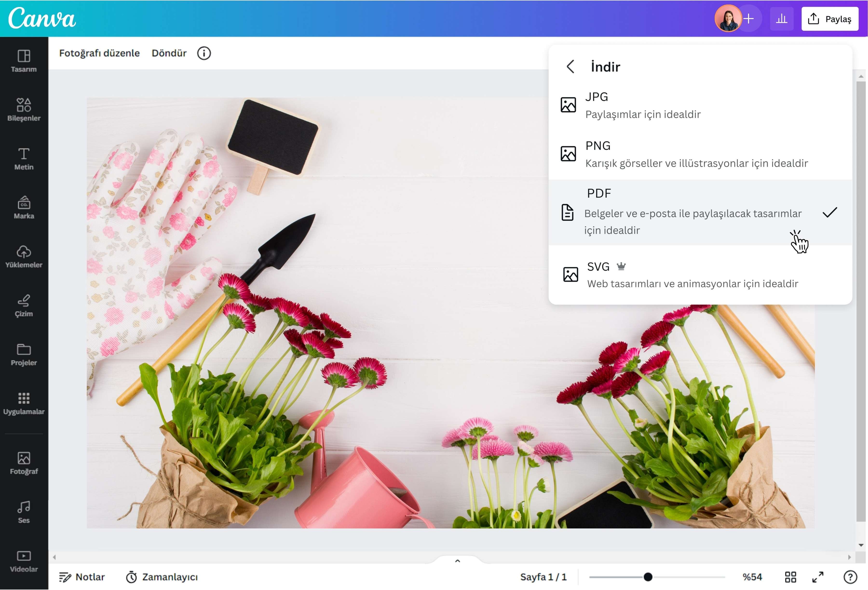Click the Paylaş share button
The width and height of the screenshot is (868, 590).
click(x=829, y=19)
